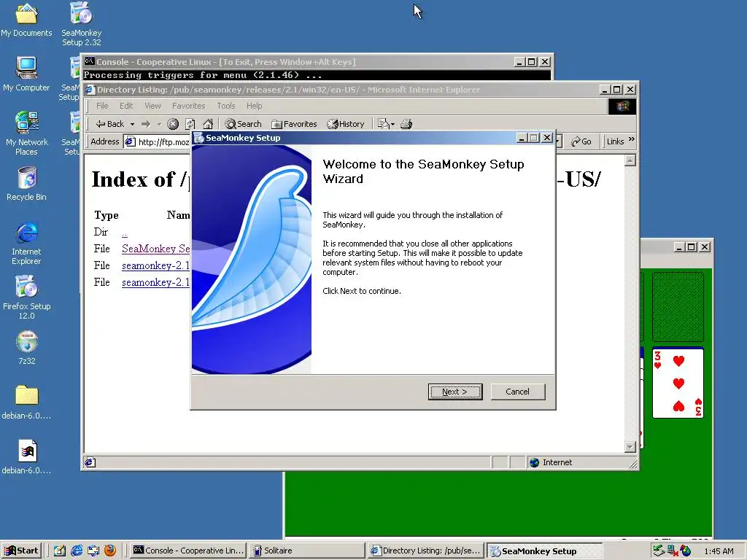This screenshot has height=560, width=747.
Task: Open the parent directory '..' link
Action: tap(124, 233)
